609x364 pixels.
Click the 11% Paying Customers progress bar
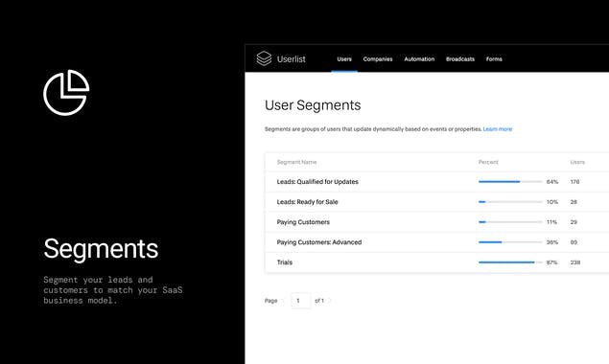pyautogui.click(x=510, y=222)
